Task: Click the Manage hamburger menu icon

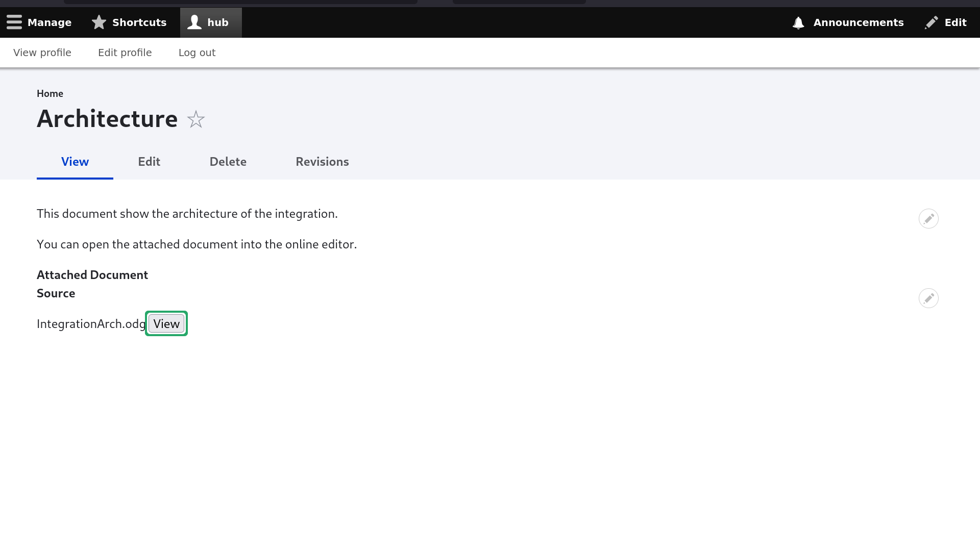Action: point(14,22)
